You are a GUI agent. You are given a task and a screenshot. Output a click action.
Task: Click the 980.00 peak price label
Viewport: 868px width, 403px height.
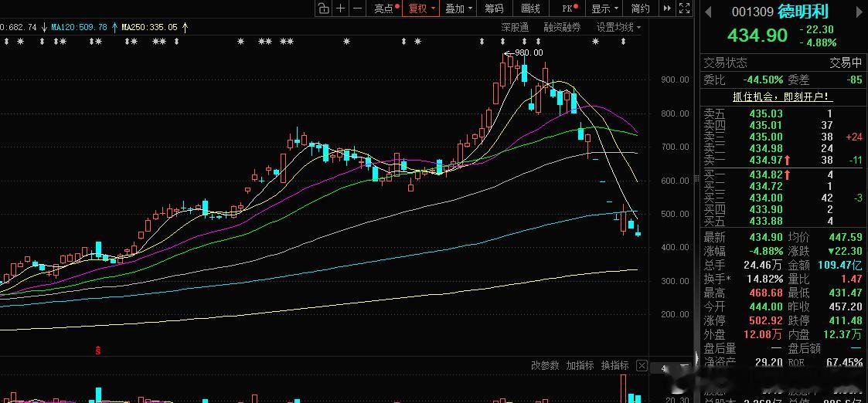529,52
